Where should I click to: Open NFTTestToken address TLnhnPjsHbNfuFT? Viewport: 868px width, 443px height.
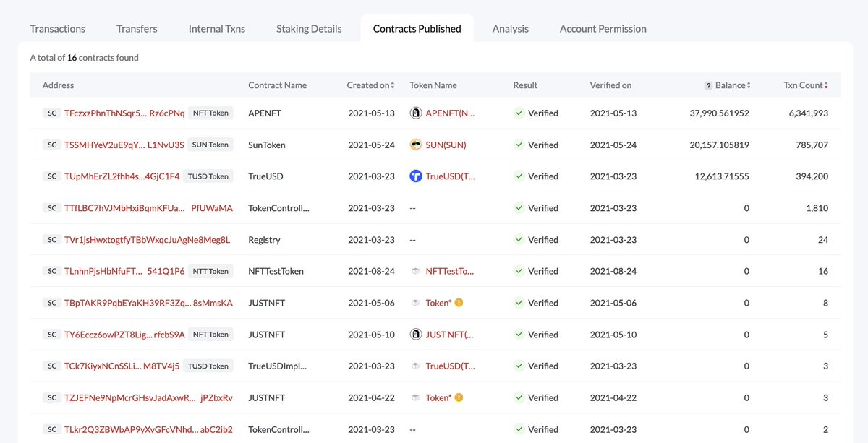pyautogui.click(x=124, y=271)
